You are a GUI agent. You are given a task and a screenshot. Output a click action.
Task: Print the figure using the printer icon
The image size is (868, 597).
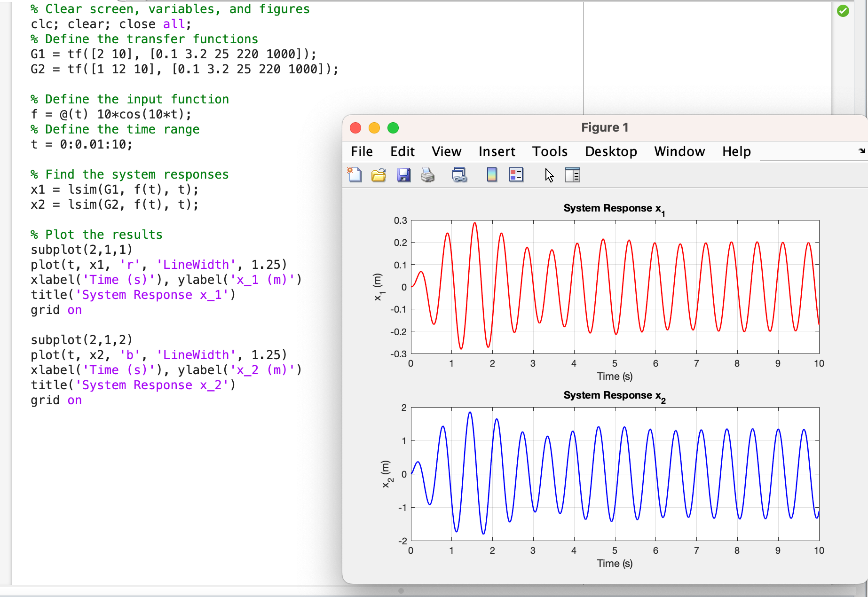coord(428,175)
